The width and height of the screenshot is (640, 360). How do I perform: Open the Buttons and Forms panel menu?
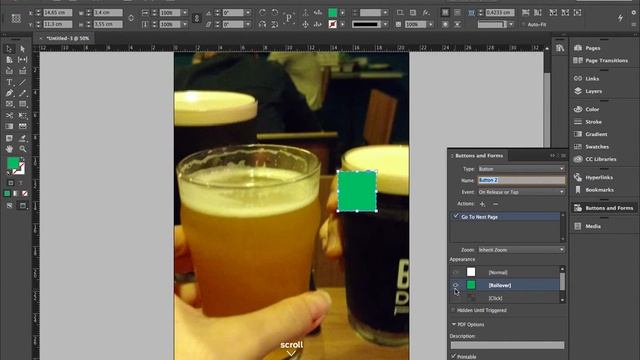pos(563,156)
